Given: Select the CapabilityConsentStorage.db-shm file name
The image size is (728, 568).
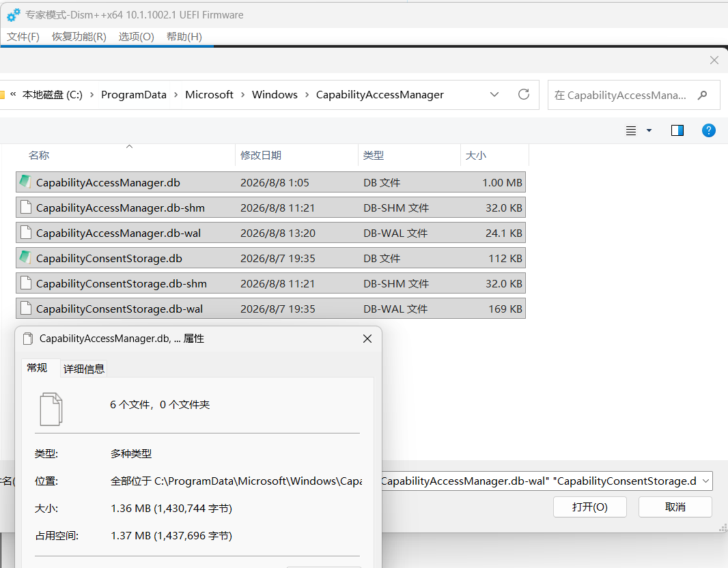Looking at the screenshot, I should point(121,283).
